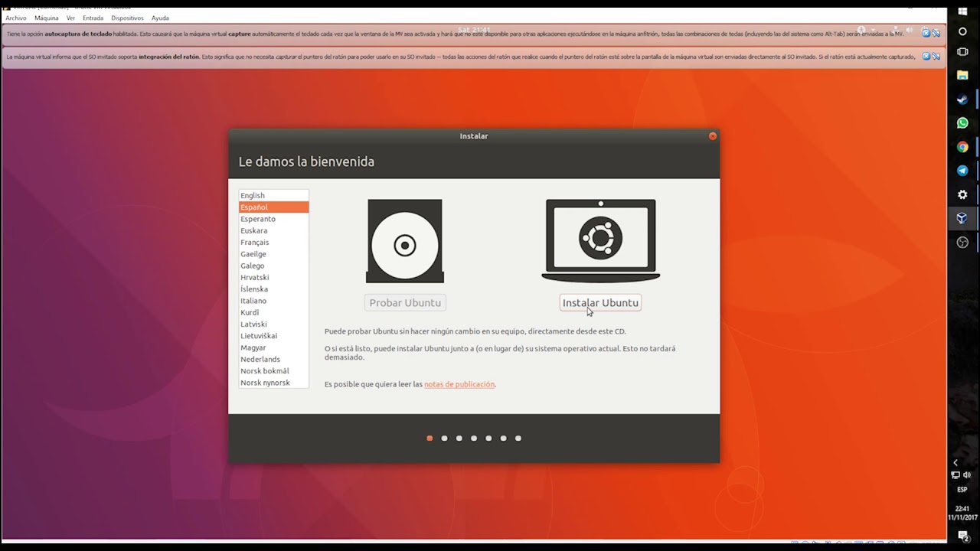This screenshot has height=551, width=980.
Task: Select Latviski in the language list
Action: coord(273,324)
